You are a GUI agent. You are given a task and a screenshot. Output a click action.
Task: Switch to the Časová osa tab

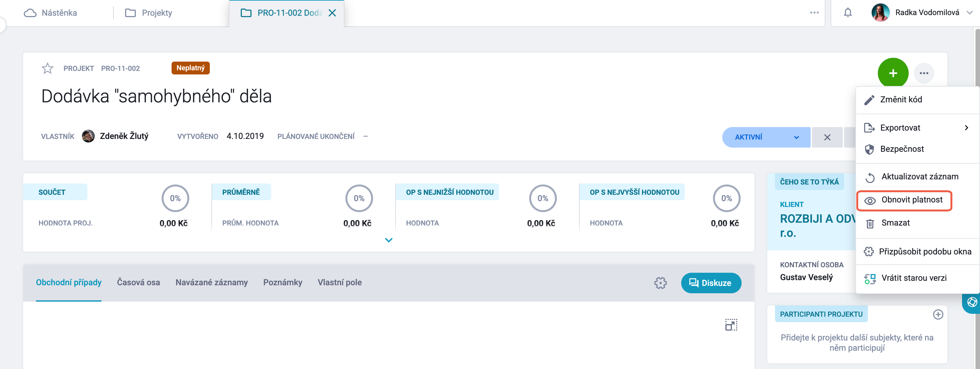click(x=138, y=282)
